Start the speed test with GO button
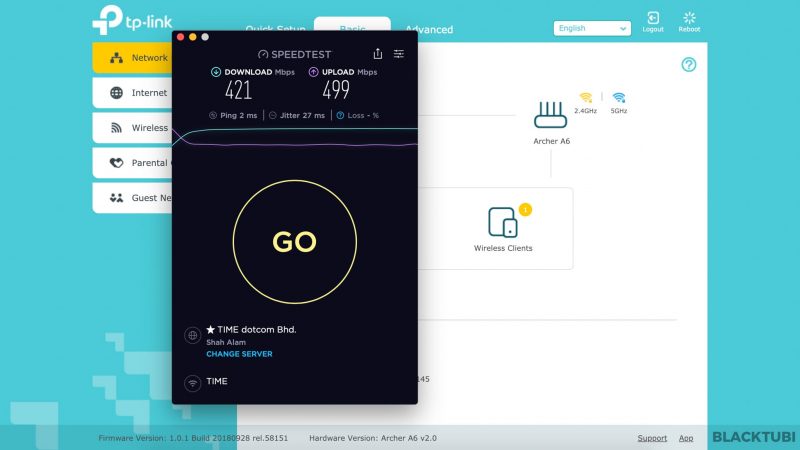The width and height of the screenshot is (800, 450). tap(294, 242)
